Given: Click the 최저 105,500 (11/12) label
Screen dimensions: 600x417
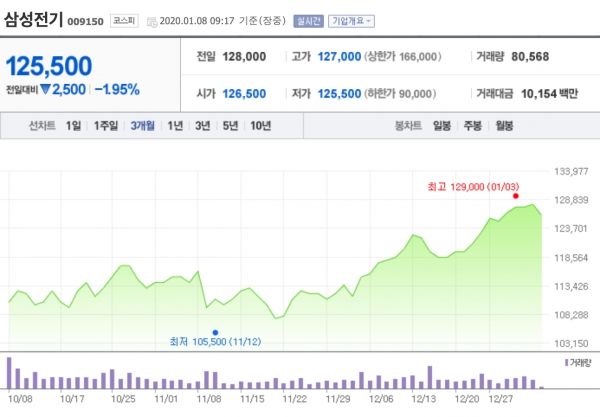Looking at the screenshot, I should tap(215, 341).
